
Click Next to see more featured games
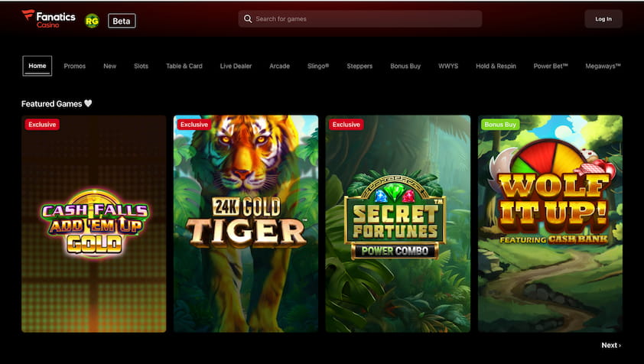point(611,345)
